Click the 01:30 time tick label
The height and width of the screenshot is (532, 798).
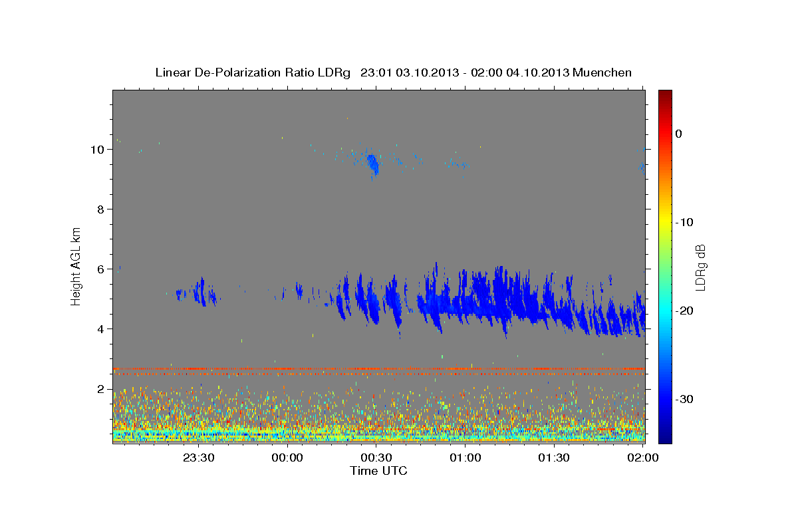pyautogui.click(x=554, y=458)
